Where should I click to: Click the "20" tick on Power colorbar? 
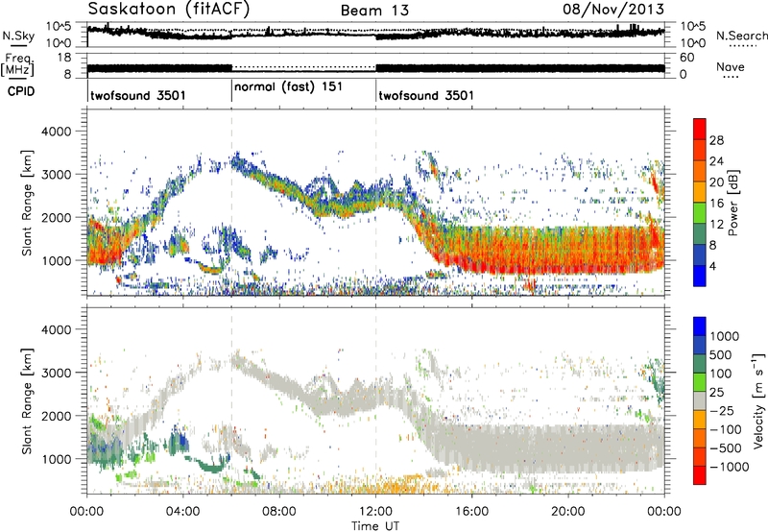coord(716,182)
